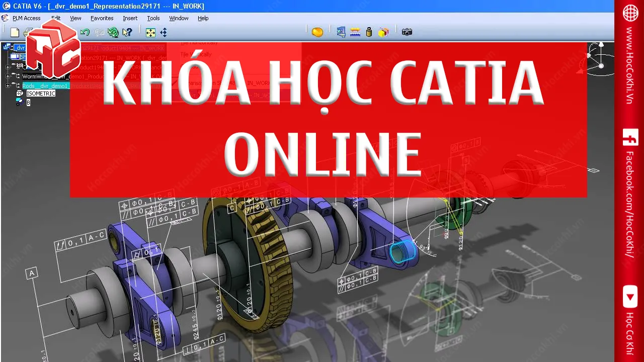The width and height of the screenshot is (644, 362).
Task: Expand the tree node above WormWheel
Action: pyautogui.click(x=8, y=66)
